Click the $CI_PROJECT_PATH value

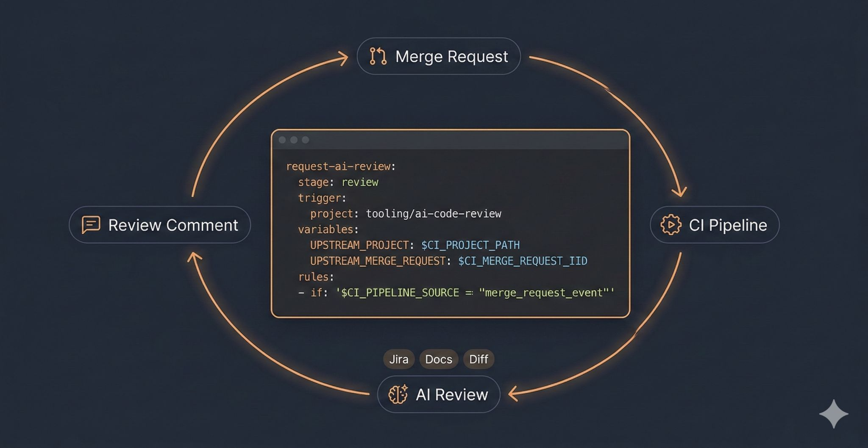click(470, 245)
